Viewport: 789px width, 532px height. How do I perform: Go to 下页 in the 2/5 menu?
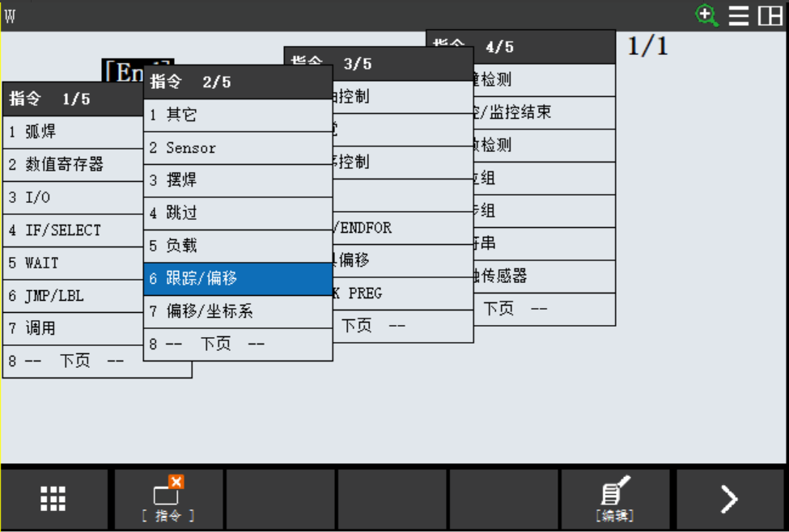237,344
